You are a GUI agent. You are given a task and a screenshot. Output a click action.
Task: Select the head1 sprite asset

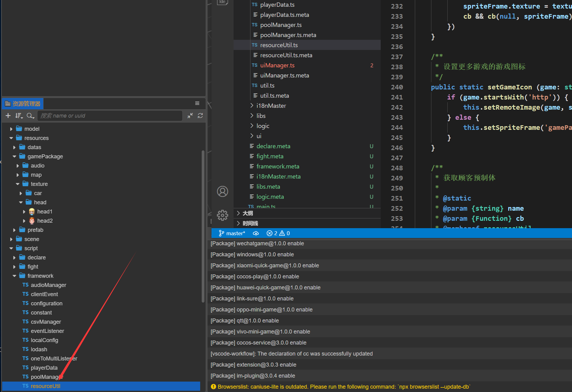(45, 212)
